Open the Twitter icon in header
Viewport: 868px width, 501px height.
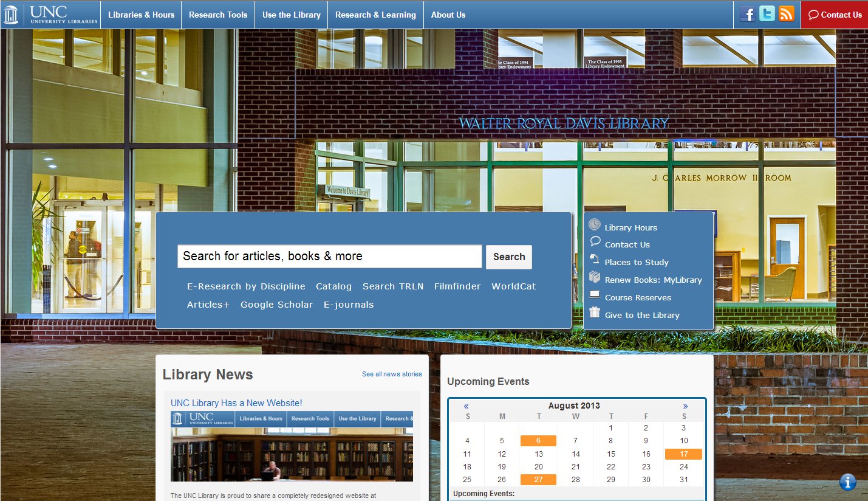point(767,14)
